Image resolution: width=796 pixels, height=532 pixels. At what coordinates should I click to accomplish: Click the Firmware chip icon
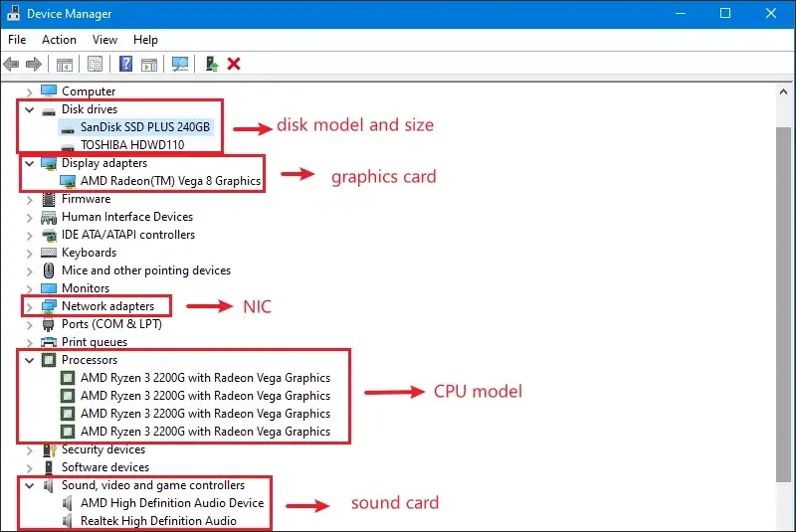point(49,199)
